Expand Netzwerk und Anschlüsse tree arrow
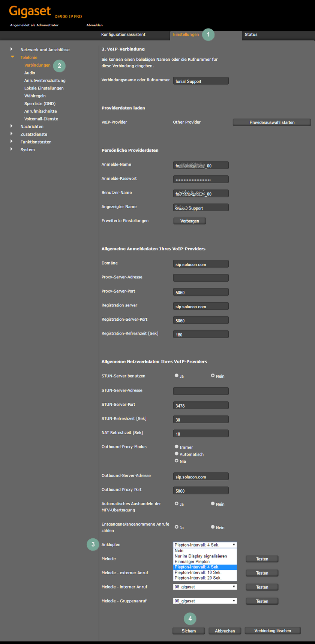Screen dimensions: 315x644 (12, 49)
